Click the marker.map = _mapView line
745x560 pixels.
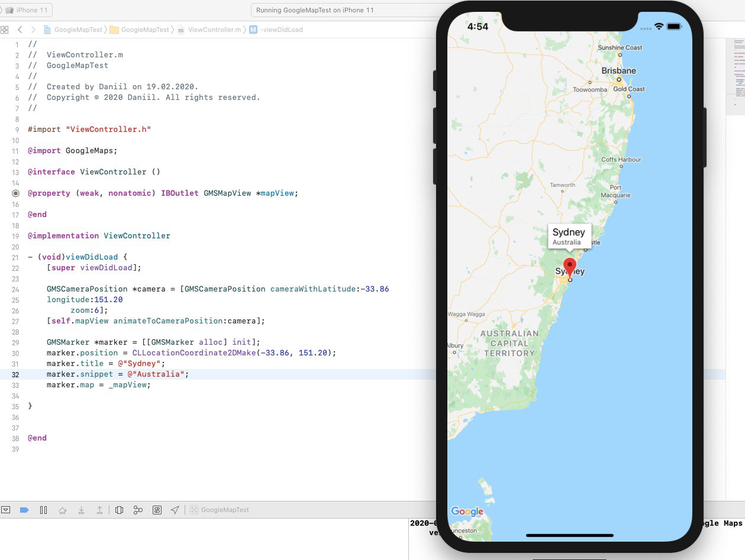pyautogui.click(x=99, y=385)
